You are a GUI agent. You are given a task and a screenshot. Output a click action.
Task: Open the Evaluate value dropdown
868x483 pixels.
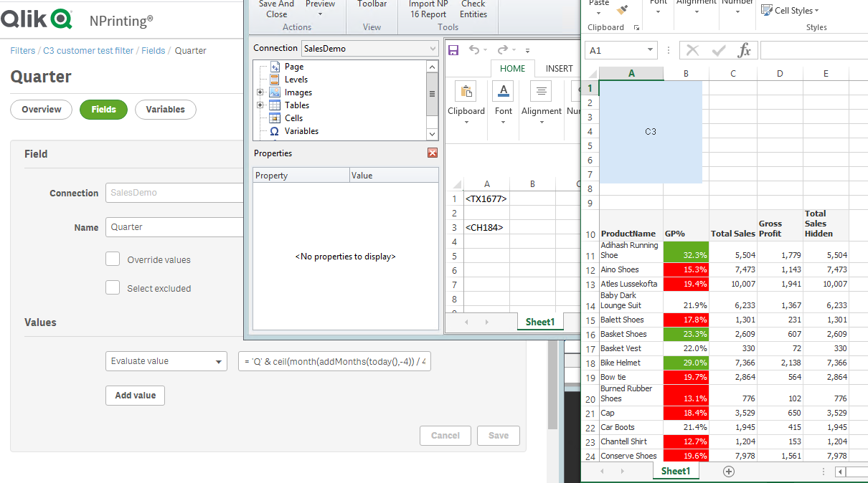(x=166, y=361)
